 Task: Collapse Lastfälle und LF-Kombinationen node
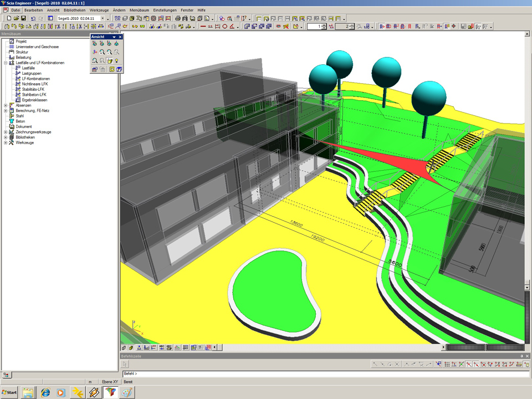coord(6,63)
